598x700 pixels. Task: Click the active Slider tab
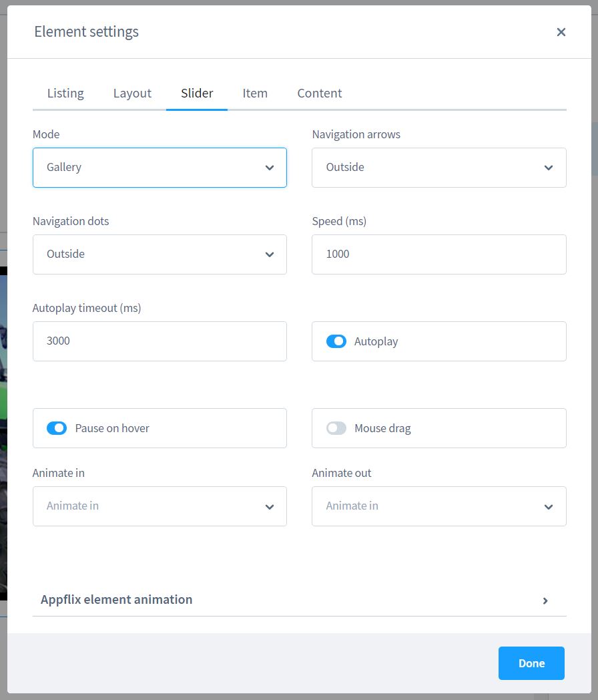coord(197,94)
